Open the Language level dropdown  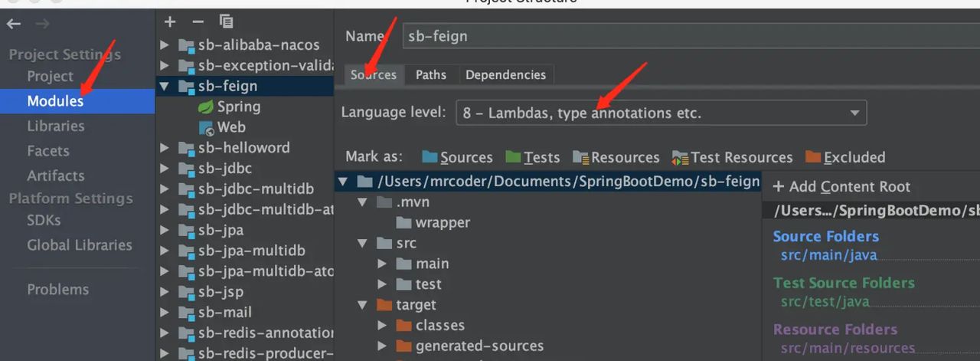661,113
